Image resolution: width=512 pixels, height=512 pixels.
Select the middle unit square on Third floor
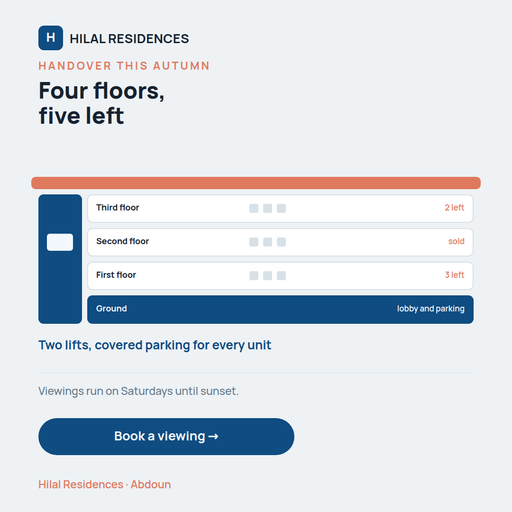coord(267,208)
